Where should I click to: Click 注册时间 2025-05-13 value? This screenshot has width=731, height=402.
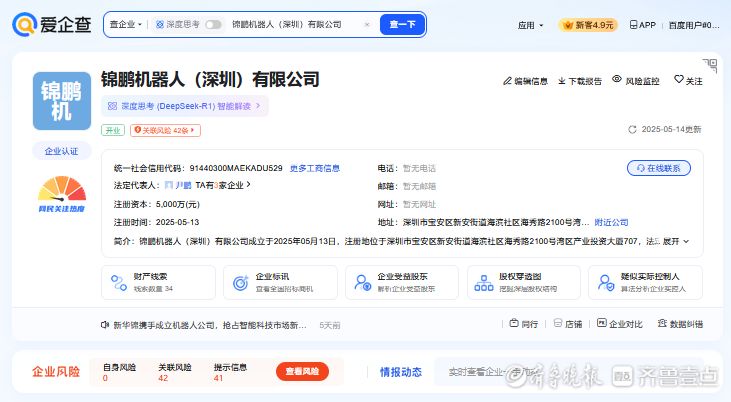[177, 222]
